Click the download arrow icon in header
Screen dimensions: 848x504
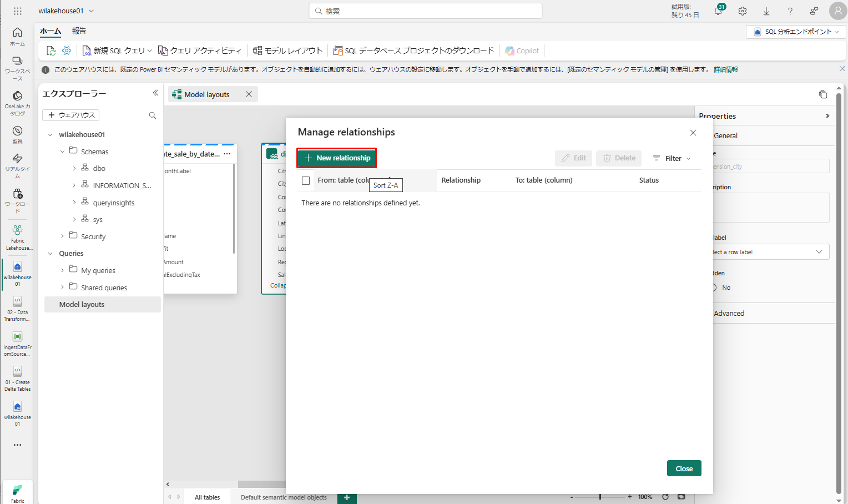coord(766,11)
